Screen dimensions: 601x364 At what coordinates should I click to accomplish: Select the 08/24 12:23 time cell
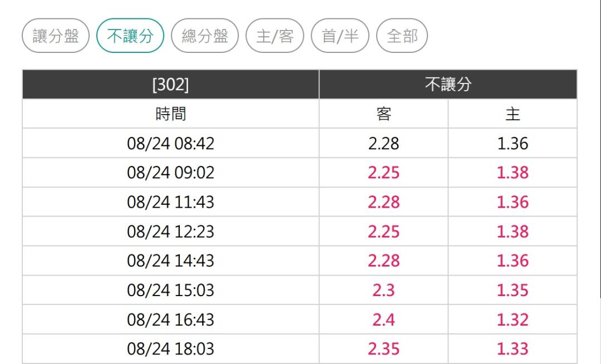[x=171, y=232]
